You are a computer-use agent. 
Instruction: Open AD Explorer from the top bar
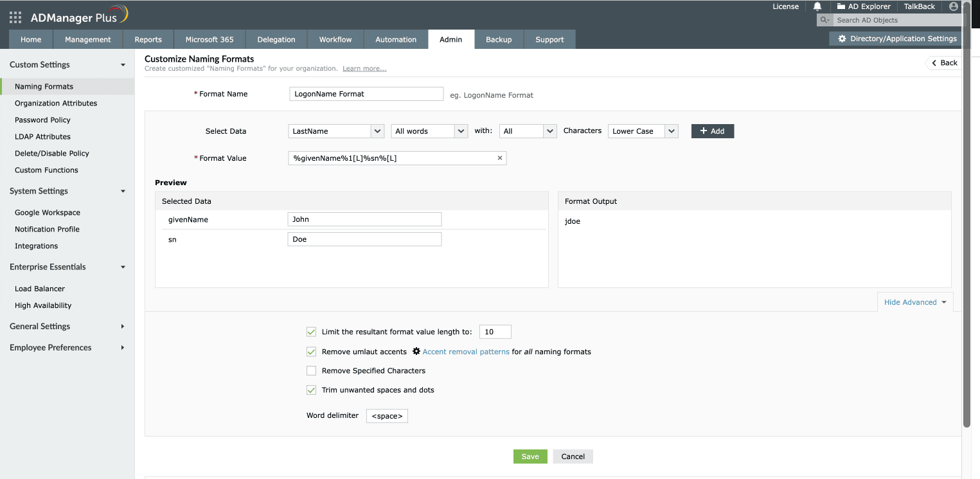[x=863, y=6]
